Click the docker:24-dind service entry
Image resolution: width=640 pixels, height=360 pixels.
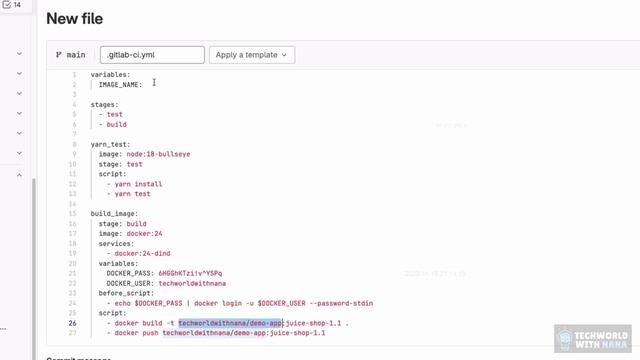coord(138,253)
